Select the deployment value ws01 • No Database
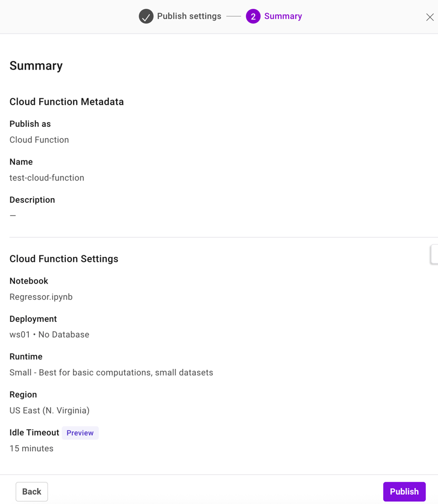 coord(49,334)
